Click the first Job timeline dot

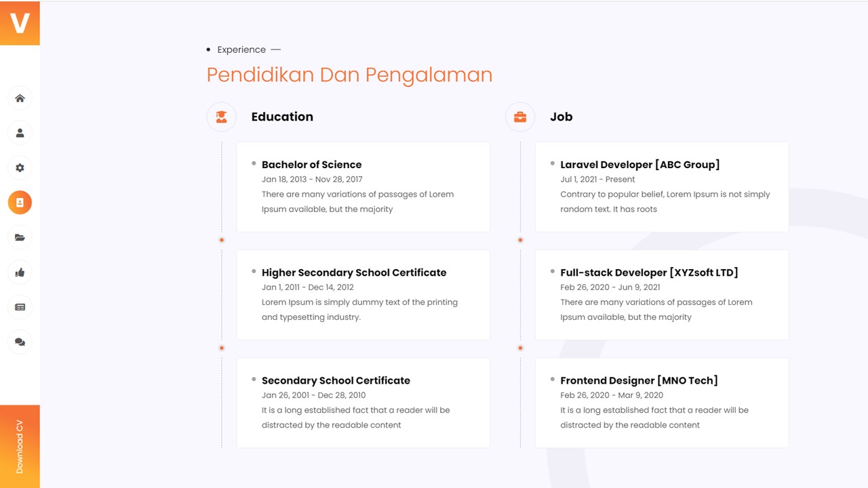coord(520,240)
